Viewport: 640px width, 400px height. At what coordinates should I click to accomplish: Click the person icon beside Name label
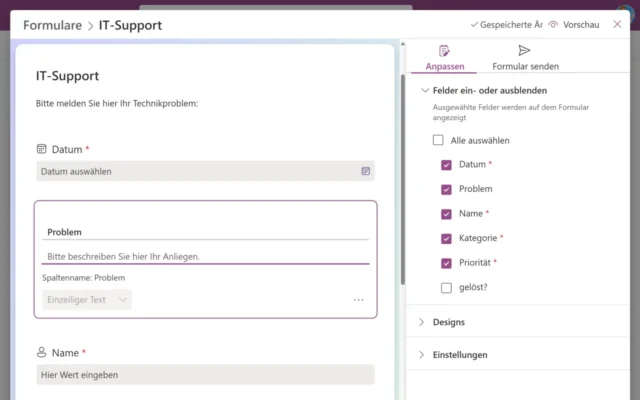click(x=42, y=353)
